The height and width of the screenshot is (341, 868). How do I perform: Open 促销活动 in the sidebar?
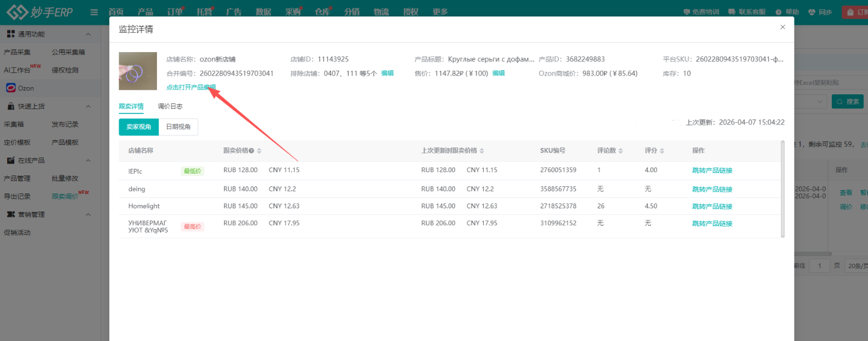[17, 232]
